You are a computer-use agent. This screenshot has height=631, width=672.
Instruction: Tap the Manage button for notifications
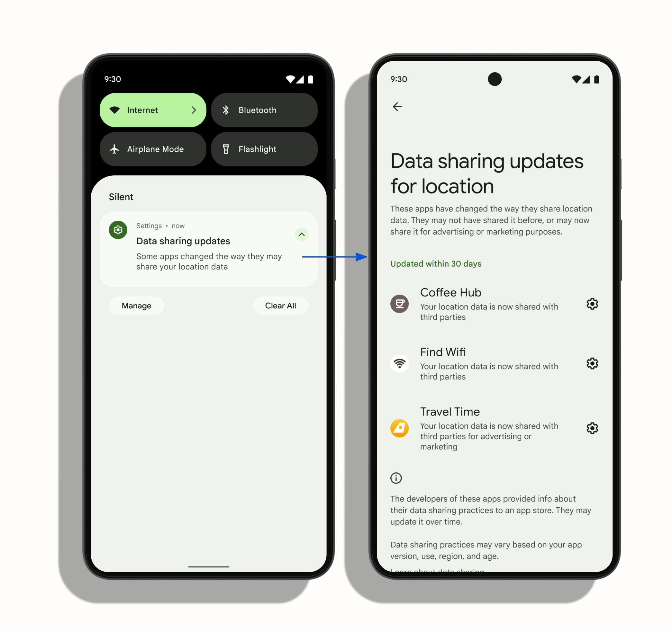[x=137, y=305]
